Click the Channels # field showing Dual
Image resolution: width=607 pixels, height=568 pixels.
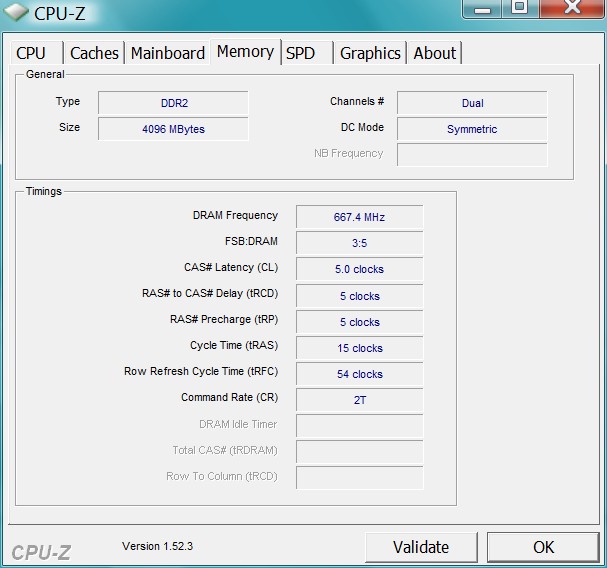pos(472,103)
